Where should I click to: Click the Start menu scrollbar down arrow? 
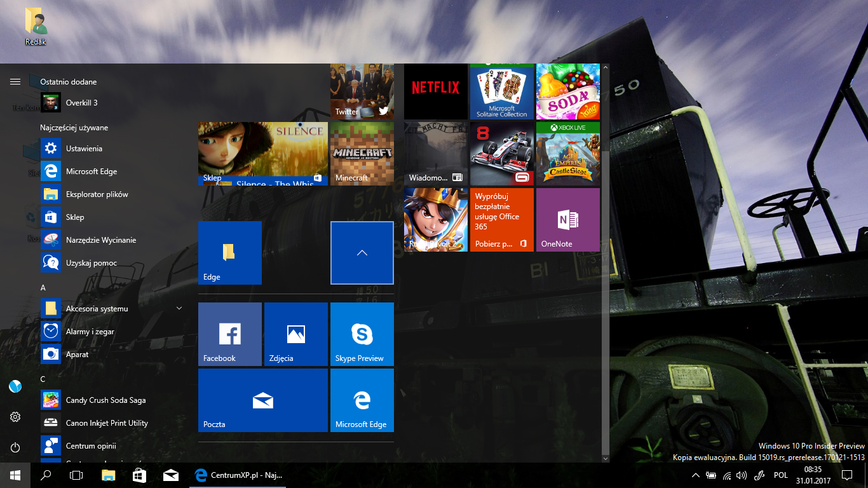click(x=606, y=458)
